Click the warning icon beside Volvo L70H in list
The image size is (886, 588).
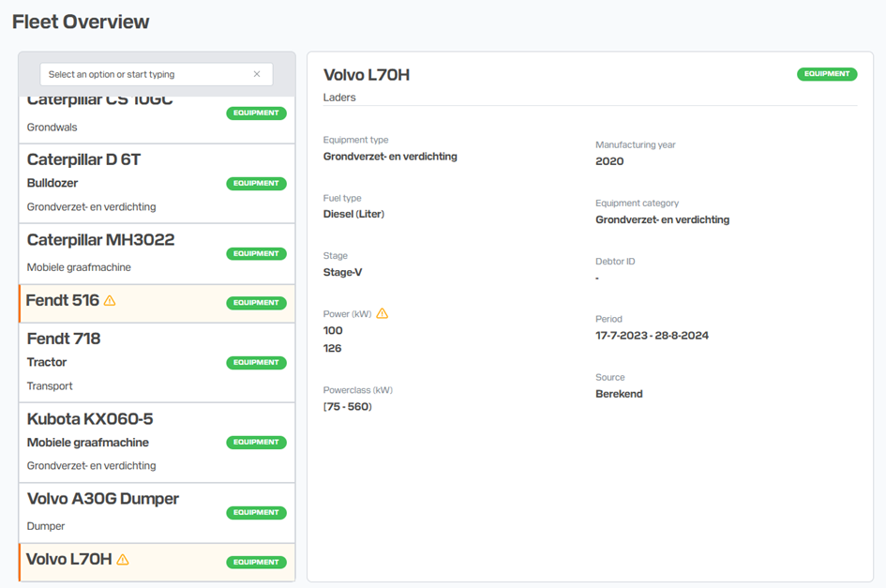(123, 560)
